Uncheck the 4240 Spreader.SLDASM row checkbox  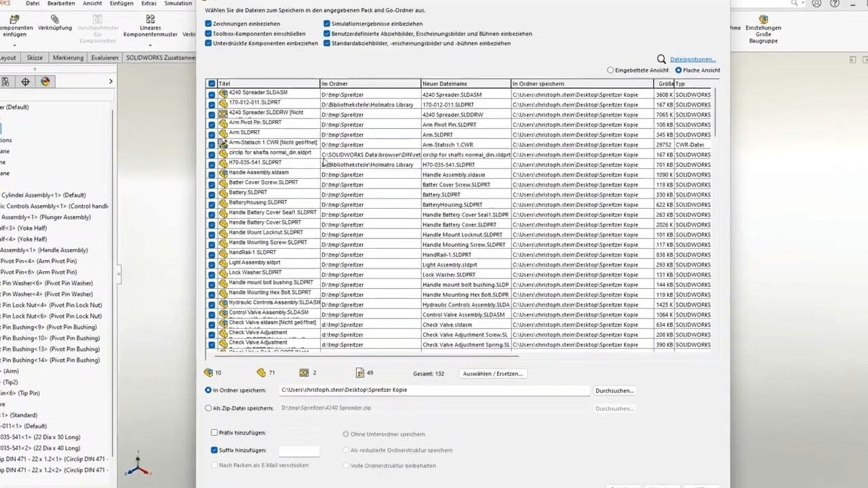coord(212,94)
